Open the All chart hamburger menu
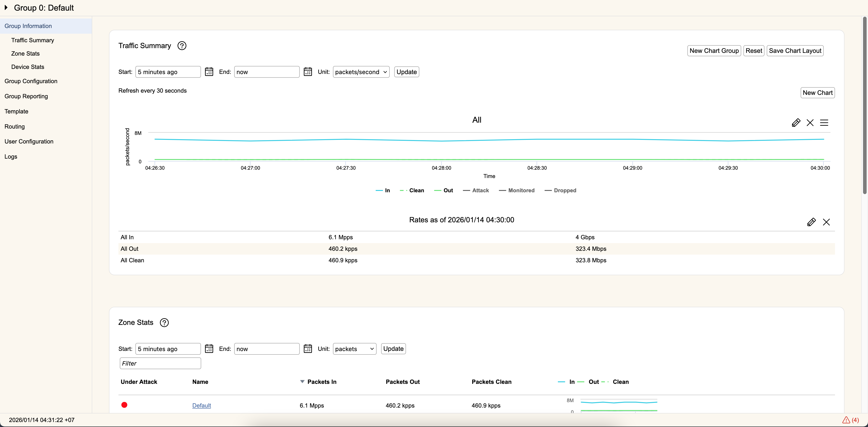This screenshot has width=868, height=427. [824, 123]
